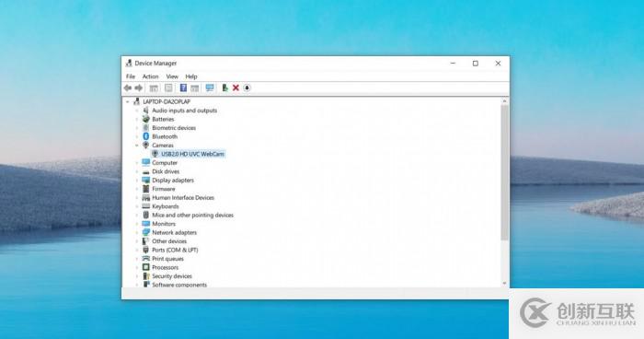Image resolution: width=644 pixels, height=339 pixels.
Task: Open the Help toolbar icon with question mark
Action: point(183,88)
